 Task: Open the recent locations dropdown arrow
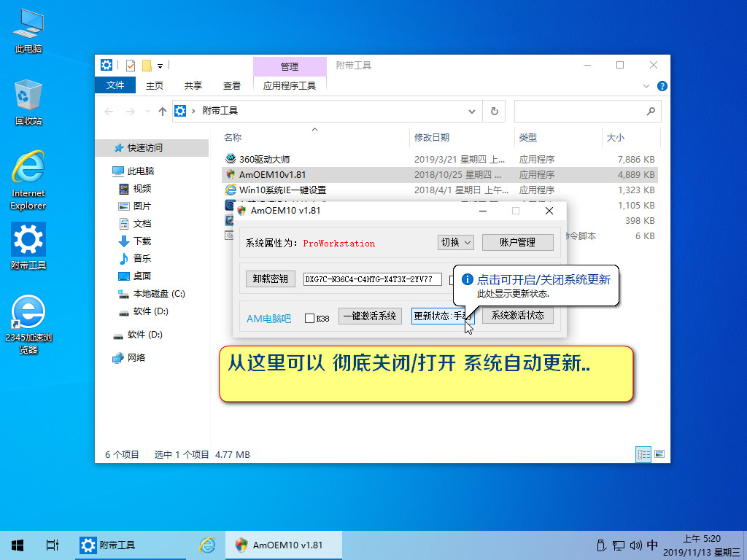click(147, 112)
